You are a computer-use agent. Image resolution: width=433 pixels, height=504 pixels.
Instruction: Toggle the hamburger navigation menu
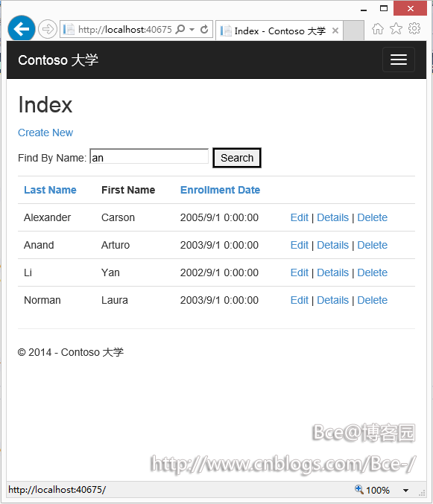pyautogui.click(x=399, y=60)
